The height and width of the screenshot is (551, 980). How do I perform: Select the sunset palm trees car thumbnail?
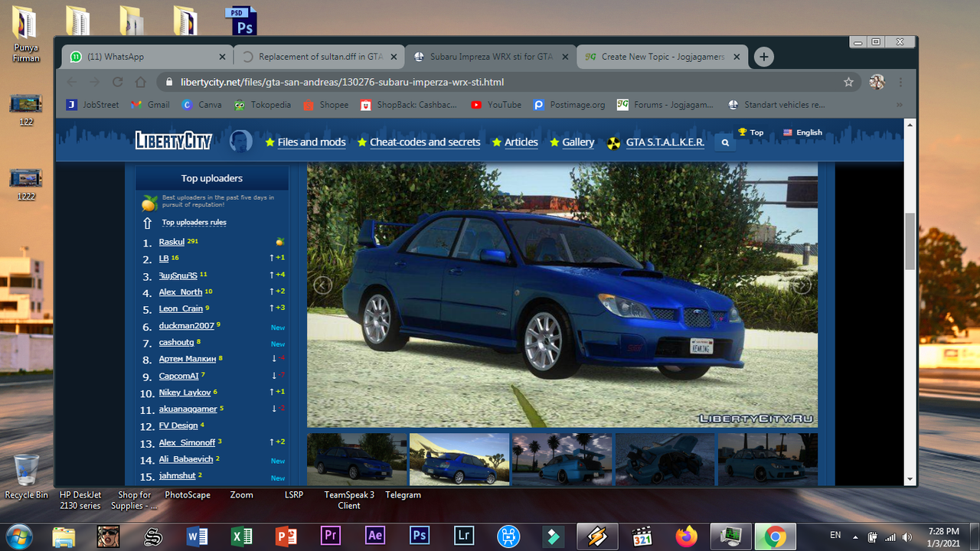562,459
